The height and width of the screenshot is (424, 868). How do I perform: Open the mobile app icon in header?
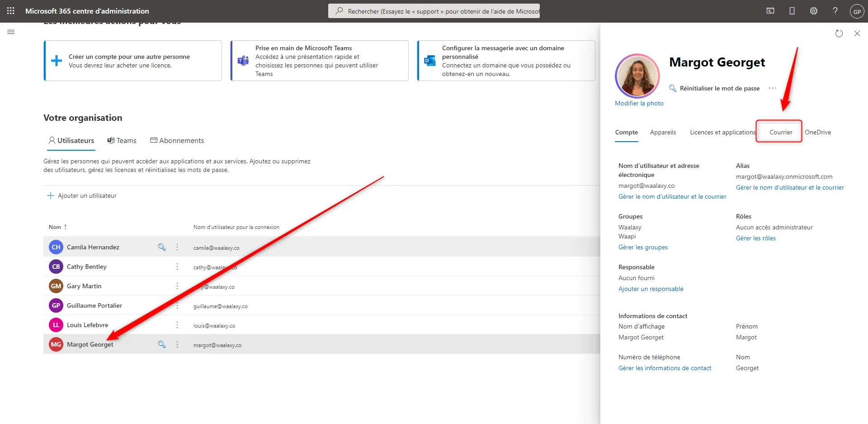click(792, 11)
